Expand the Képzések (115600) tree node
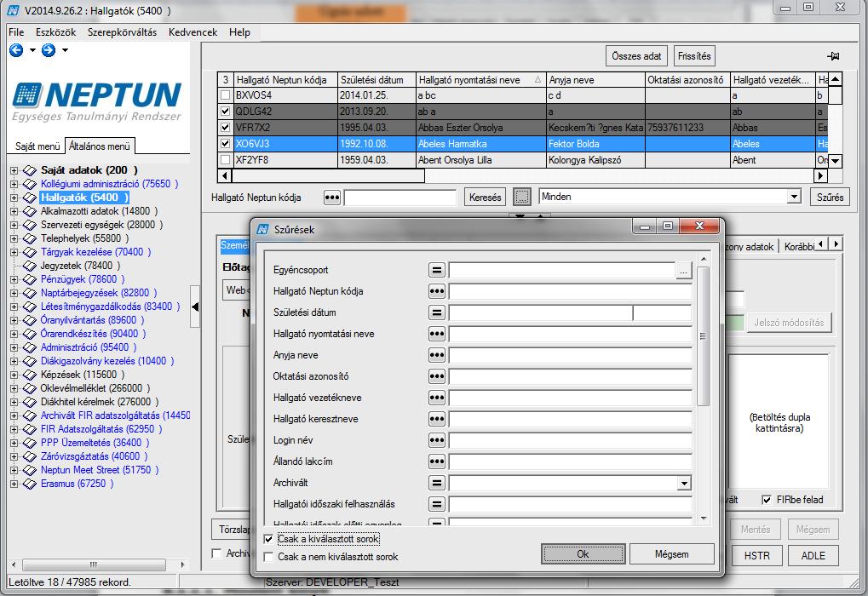868x596 pixels. pos(14,375)
